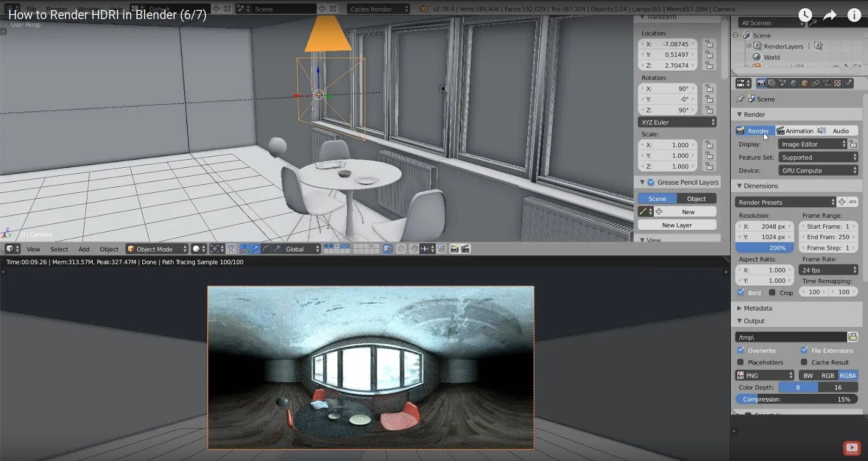Open the Device GPU Compute dropdown
The image size is (868, 461).
(818, 170)
